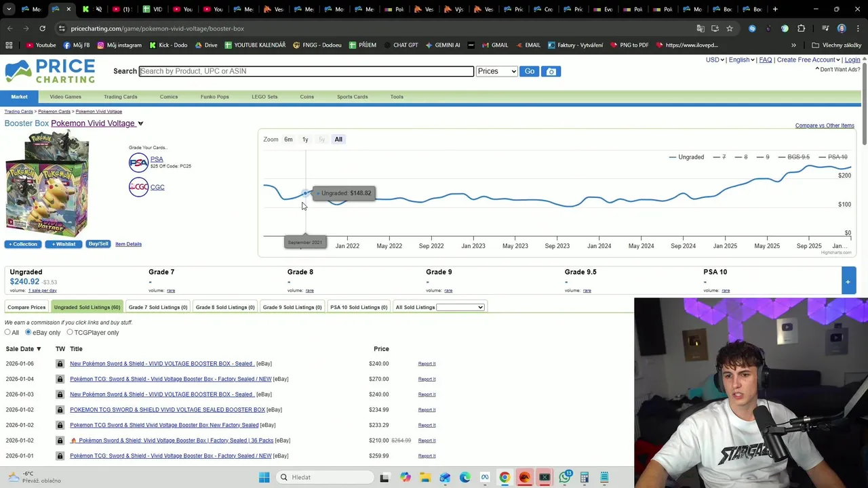Screen dimensions: 868x488
Task: Open the Chrome profile avatar
Action: [x=842, y=28]
